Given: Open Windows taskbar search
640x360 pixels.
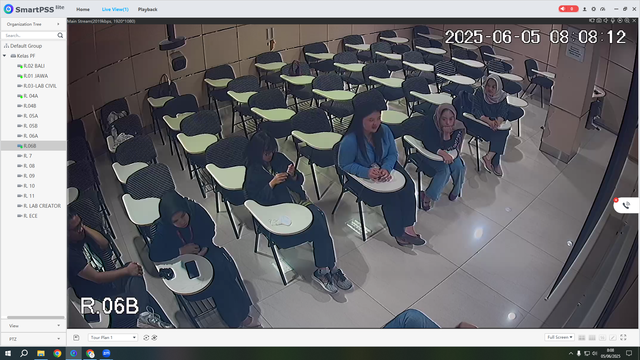Looking at the screenshot, I should pos(24,353).
